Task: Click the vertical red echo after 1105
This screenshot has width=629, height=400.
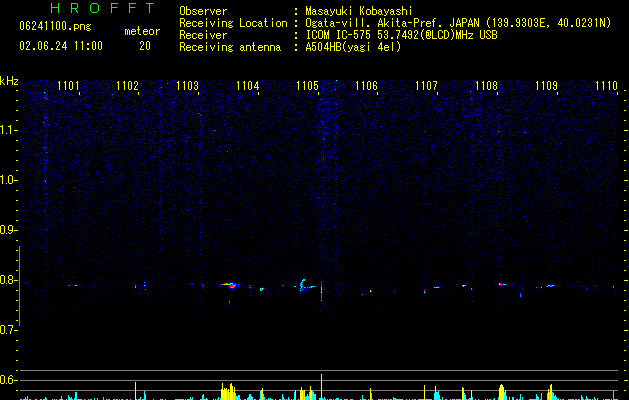Action: coord(321,291)
